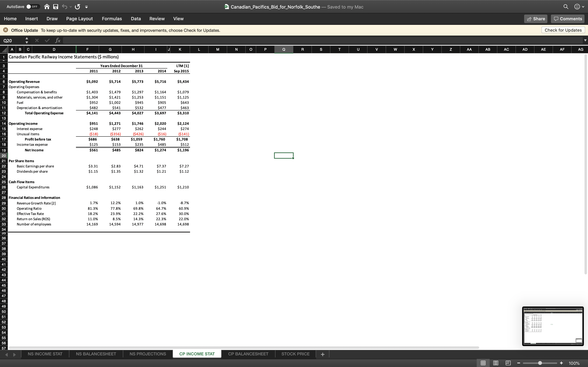Switch to Page Layout view icon
This screenshot has height=367, width=588.
[496, 363]
